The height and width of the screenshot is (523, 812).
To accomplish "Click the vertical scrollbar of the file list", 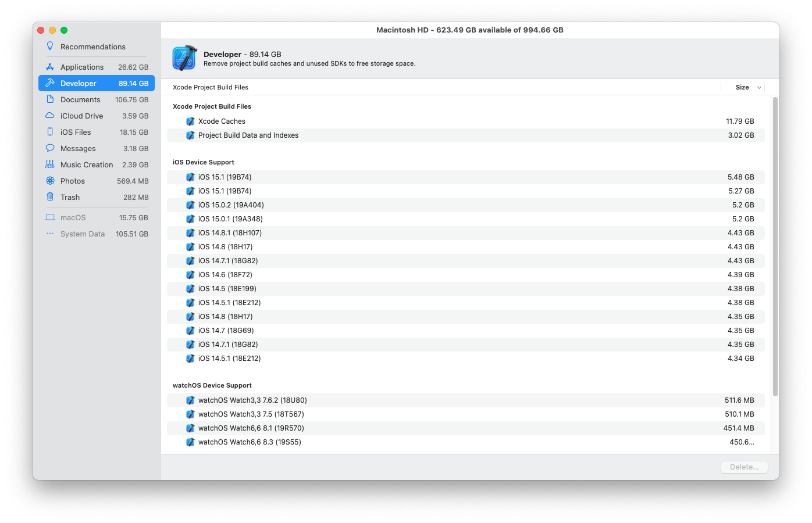I will (x=775, y=247).
